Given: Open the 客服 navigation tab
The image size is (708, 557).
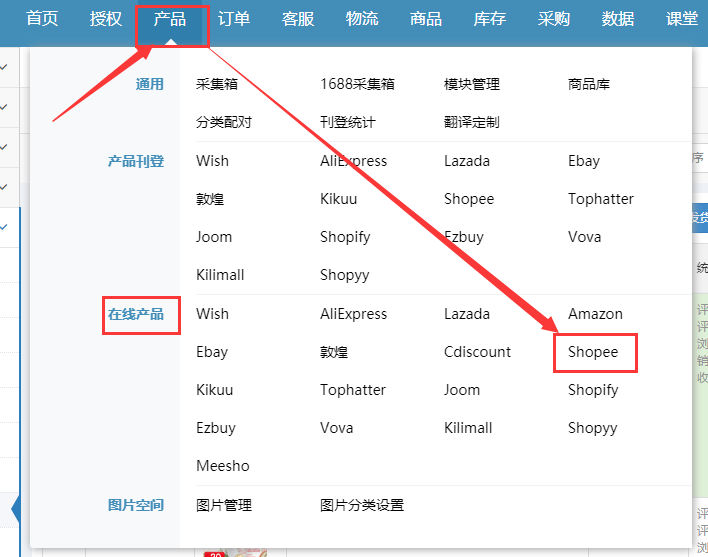Looking at the screenshot, I should click(298, 19).
